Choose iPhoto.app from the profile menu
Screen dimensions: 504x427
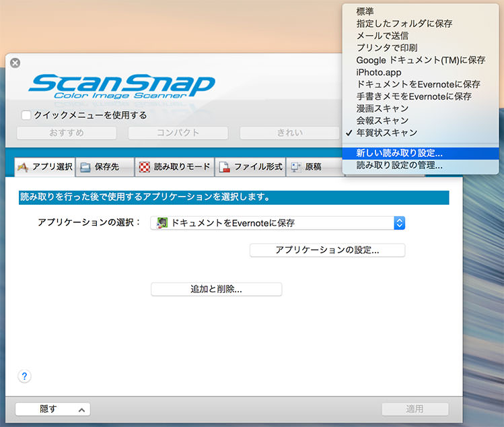[421, 72]
